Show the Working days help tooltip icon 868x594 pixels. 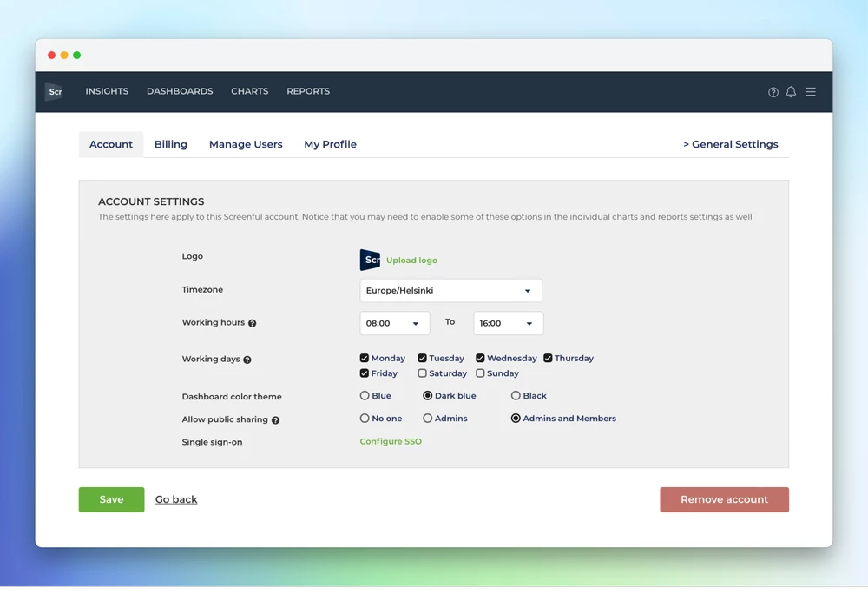click(x=247, y=360)
